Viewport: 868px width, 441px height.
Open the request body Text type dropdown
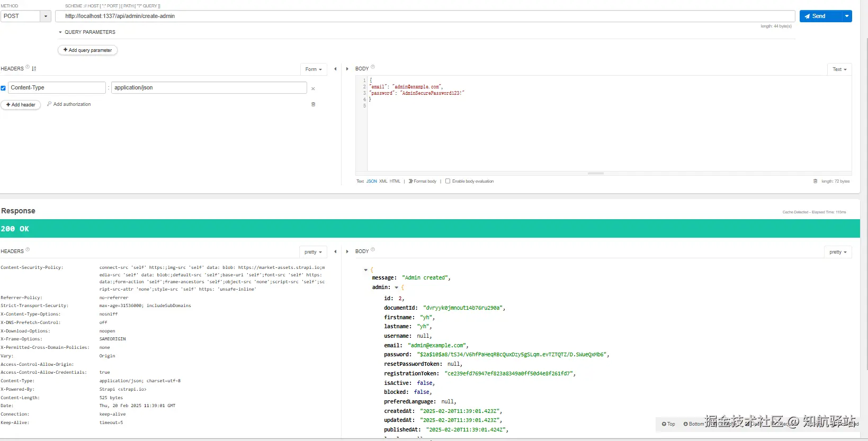(x=839, y=69)
